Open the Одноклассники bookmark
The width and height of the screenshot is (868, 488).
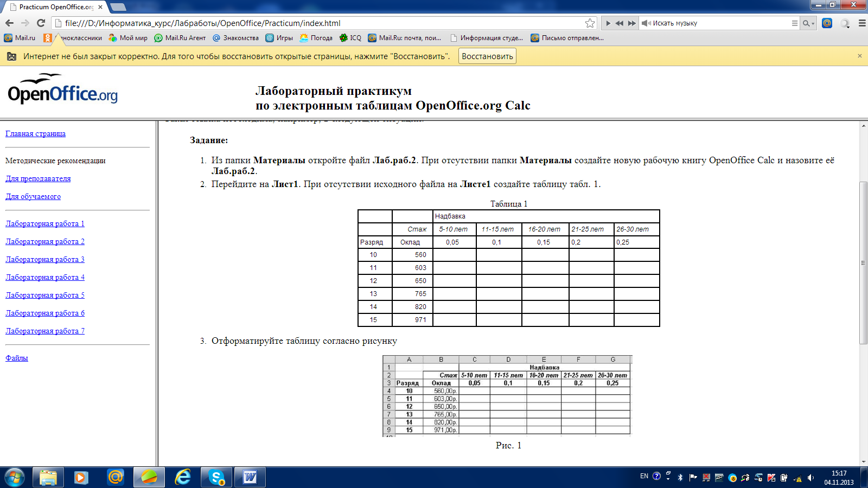pos(73,38)
